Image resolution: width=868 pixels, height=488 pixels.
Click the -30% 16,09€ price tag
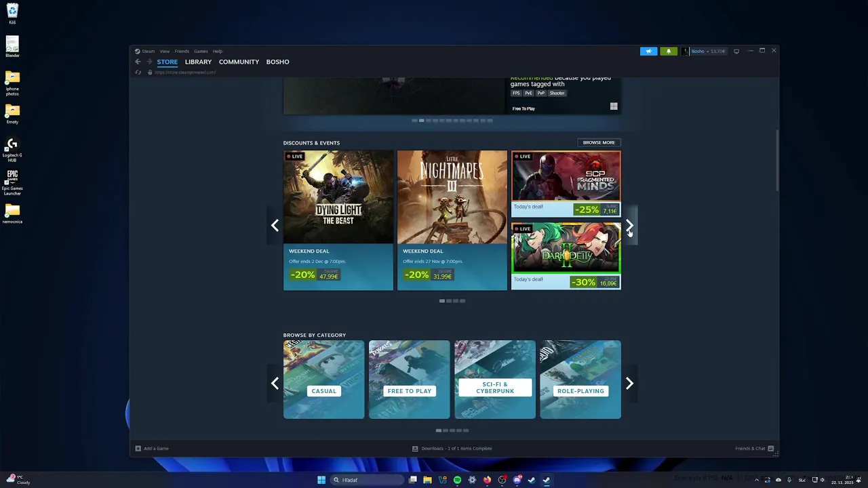click(596, 282)
